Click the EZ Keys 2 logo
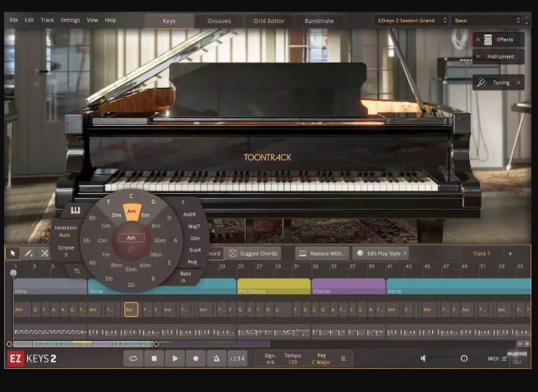 click(x=31, y=358)
